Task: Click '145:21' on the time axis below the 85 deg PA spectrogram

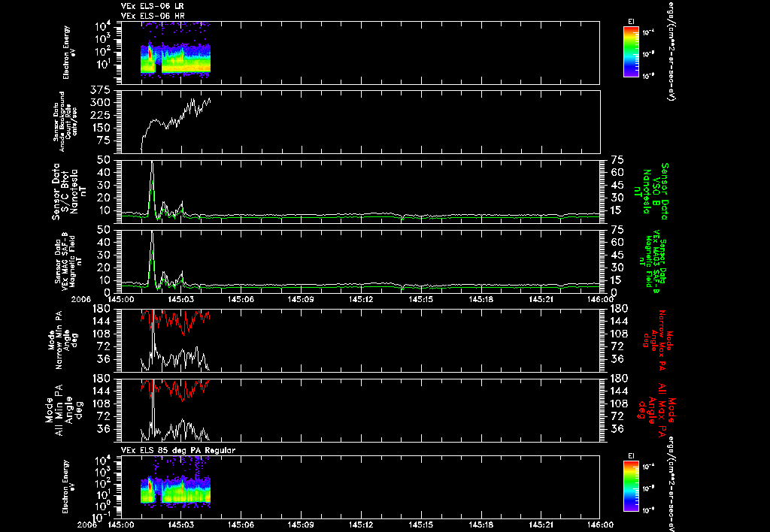Action: (x=541, y=524)
